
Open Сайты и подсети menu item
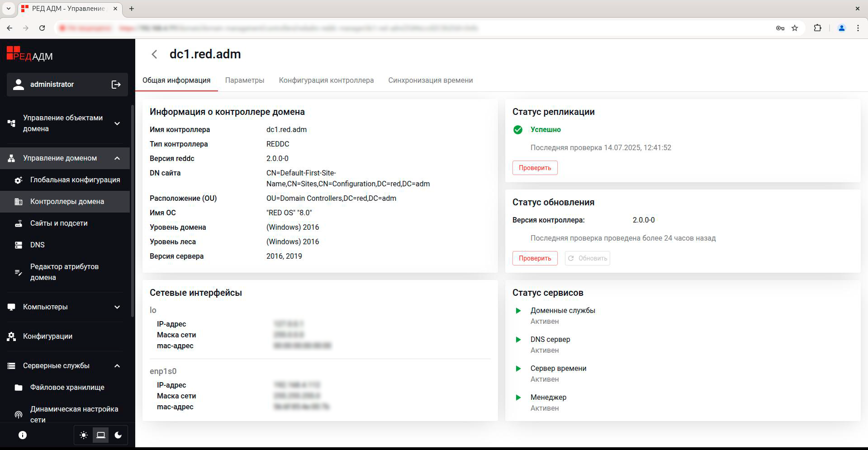pyautogui.click(x=65, y=223)
